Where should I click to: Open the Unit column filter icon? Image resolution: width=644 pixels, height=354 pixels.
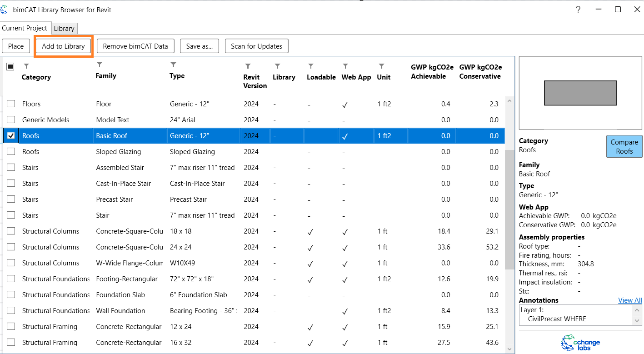pyautogui.click(x=382, y=66)
